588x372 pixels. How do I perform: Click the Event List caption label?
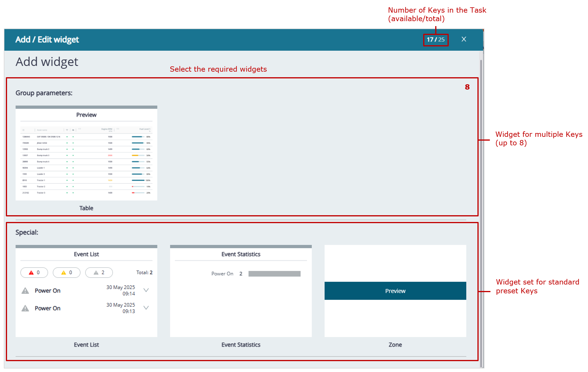click(x=86, y=345)
